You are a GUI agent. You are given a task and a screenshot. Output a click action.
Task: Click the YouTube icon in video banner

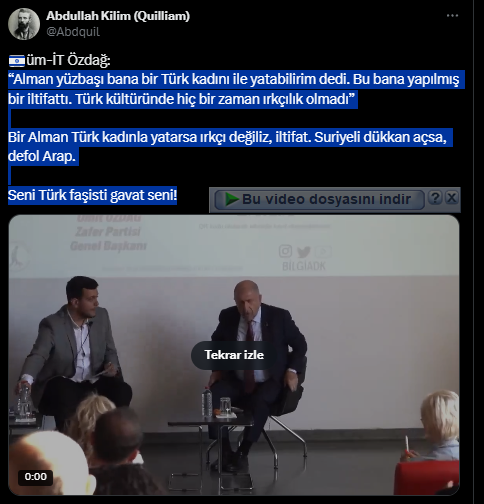[323, 252]
